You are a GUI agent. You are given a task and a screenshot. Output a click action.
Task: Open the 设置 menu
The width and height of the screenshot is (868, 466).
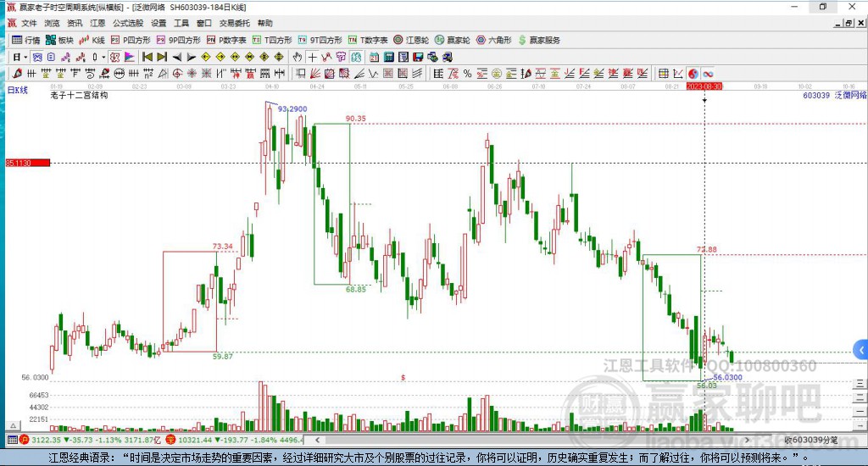[x=159, y=23]
